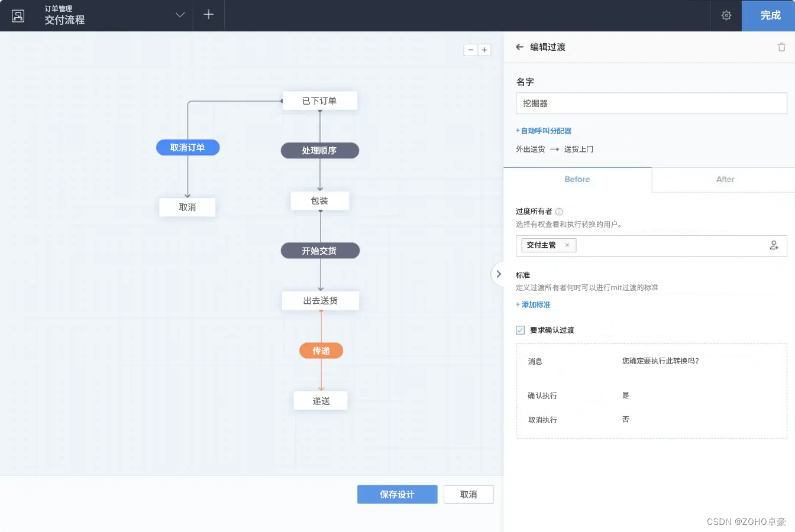This screenshot has width=795, height=532.
Task: Zoom in using the plus control on canvas
Action: (484, 50)
